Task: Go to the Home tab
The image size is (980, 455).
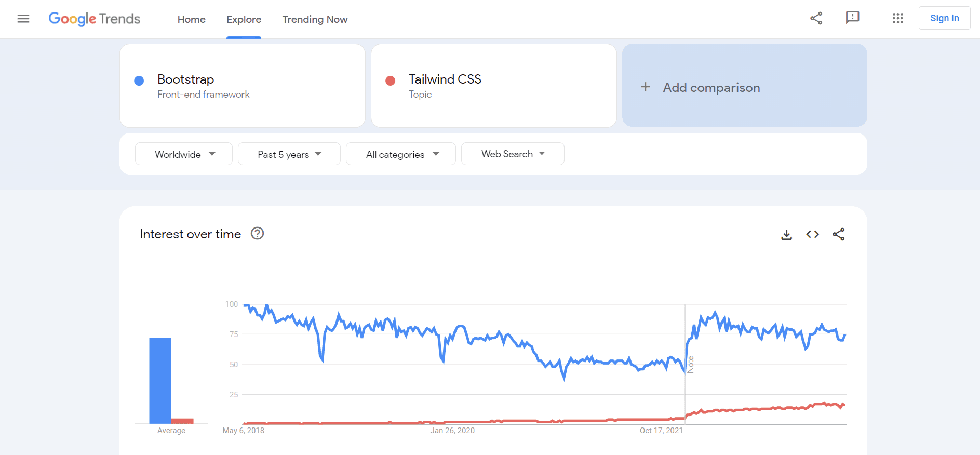Action: pos(191,19)
